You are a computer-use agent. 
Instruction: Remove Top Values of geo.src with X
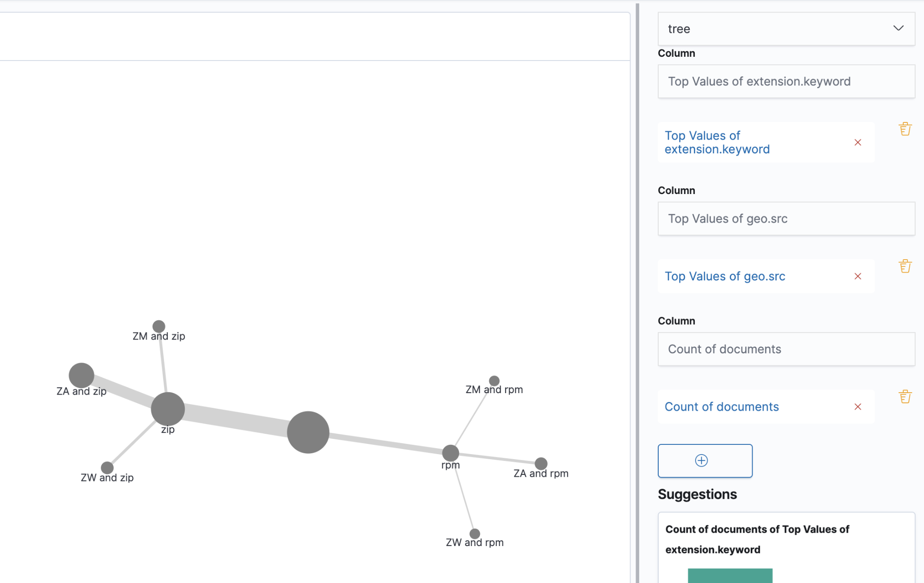coord(857,276)
